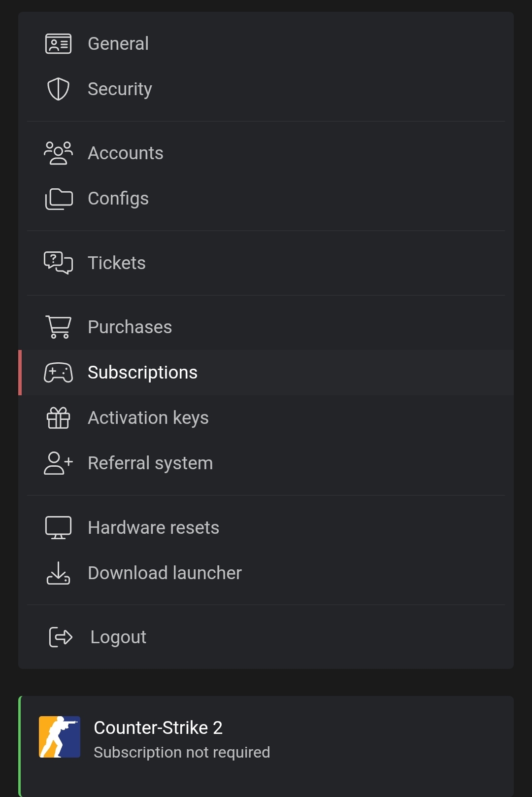Click the Tickets chat bubble icon

pyautogui.click(x=58, y=263)
